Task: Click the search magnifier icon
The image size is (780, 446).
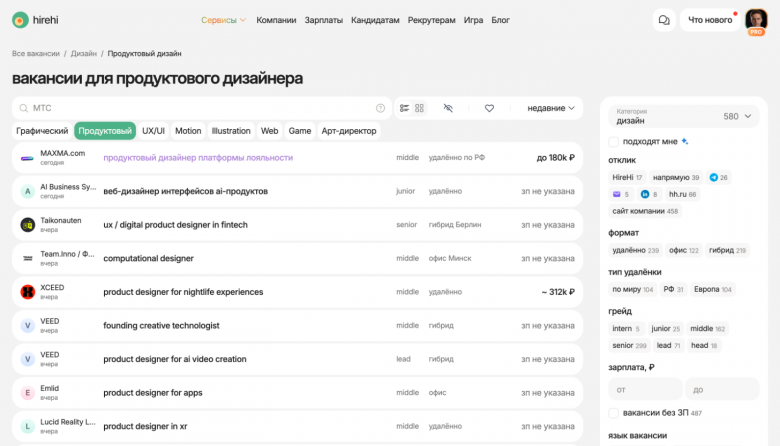Action: click(23, 108)
